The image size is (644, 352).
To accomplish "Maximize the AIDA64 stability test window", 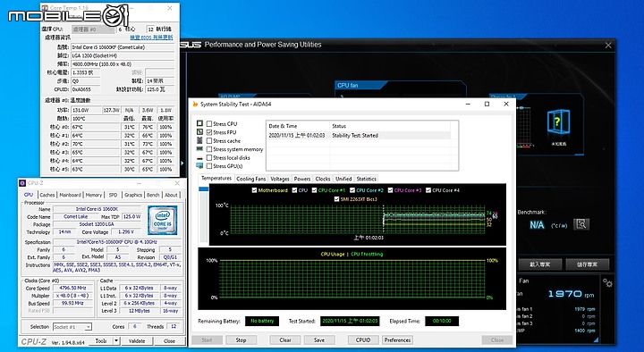I will tap(487, 105).
